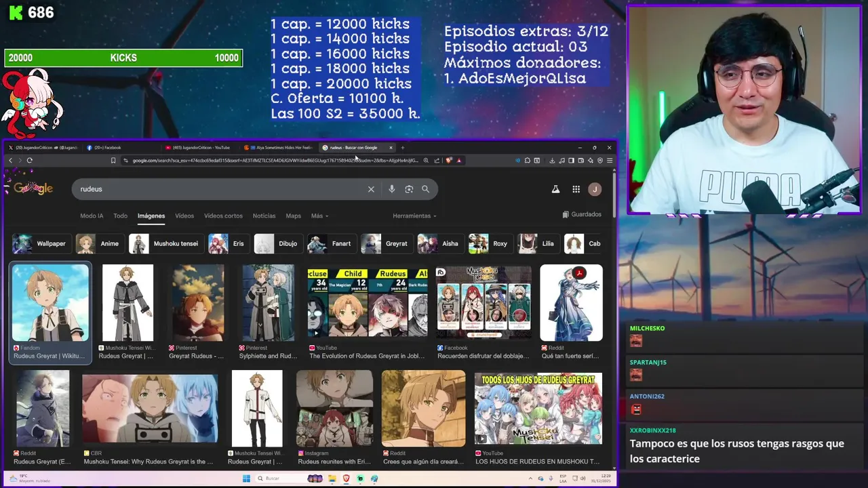The image size is (868, 488).
Task: Click the Brave browser taskbar icon
Action: pos(346,479)
